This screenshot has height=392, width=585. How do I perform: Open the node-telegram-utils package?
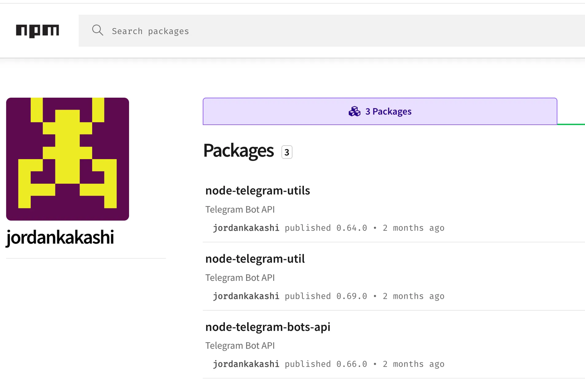pos(258,191)
